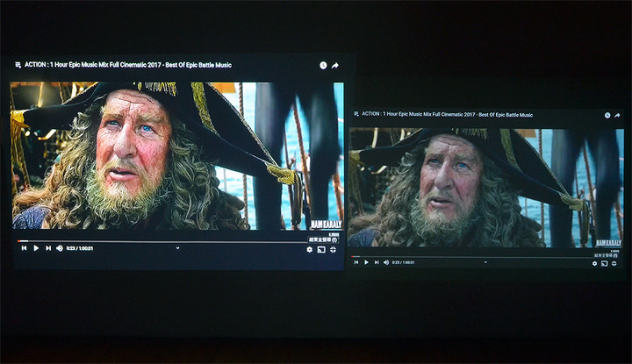This screenshot has width=632, height=364.
Task: Seek on the left player's progress bar
Action: point(163,241)
